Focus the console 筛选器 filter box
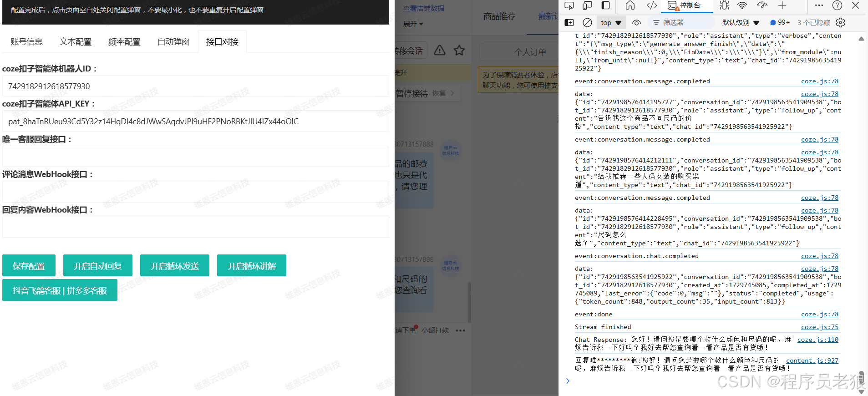This screenshot has width=868, height=396. pos(681,22)
